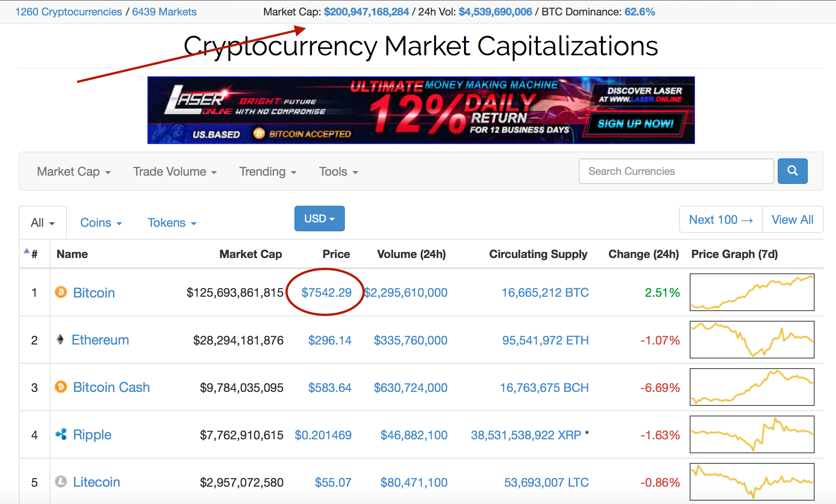Click Litecoin supply 53,693,007 LTC
836x504 pixels.
click(x=546, y=483)
